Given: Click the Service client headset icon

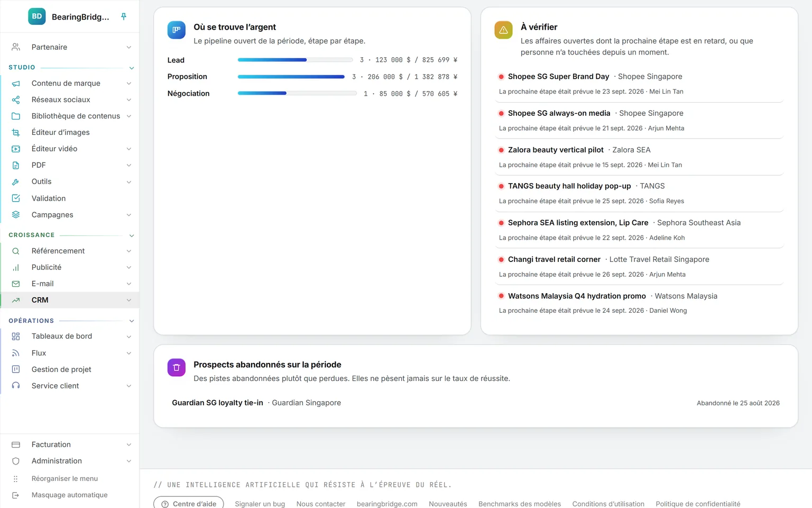Looking at the screenshot, I should 16,386.
